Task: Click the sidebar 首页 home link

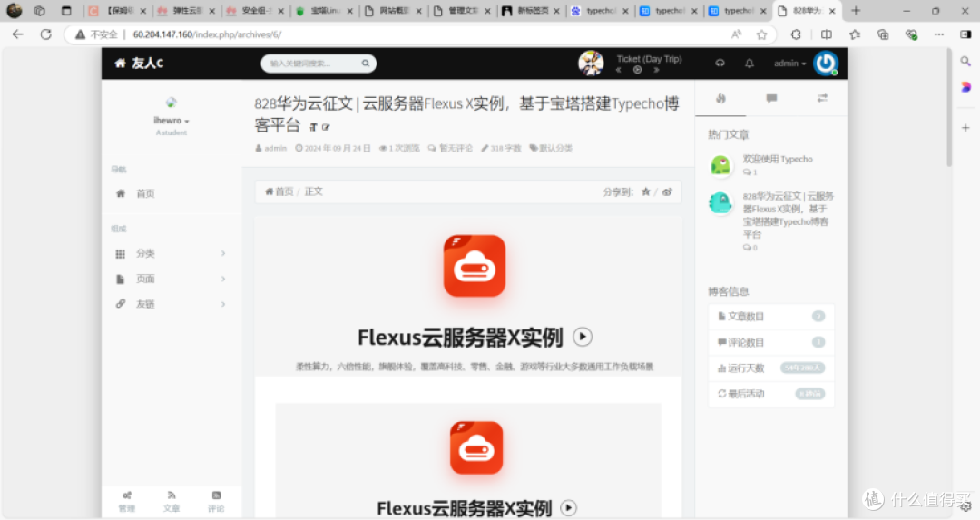Action: [171, 193]
